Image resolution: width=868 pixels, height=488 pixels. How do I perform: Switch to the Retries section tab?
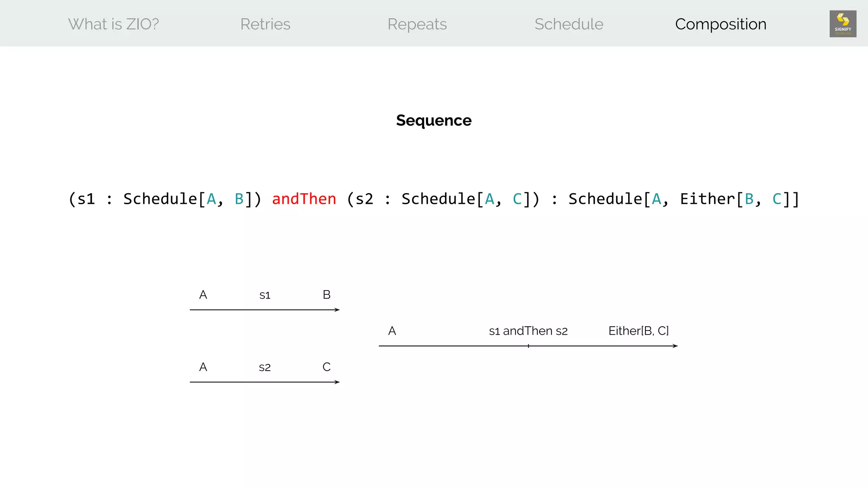pos(265,24)
